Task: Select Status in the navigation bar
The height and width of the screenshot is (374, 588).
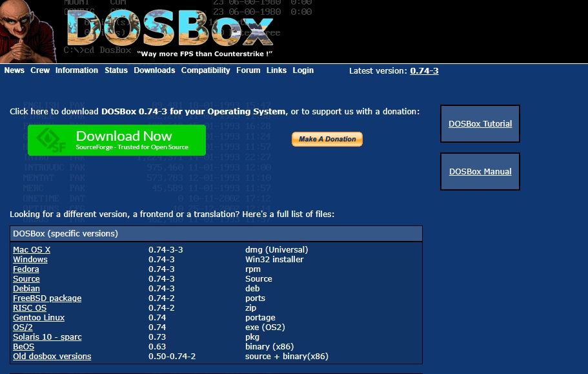Action: tap(116, 70)
